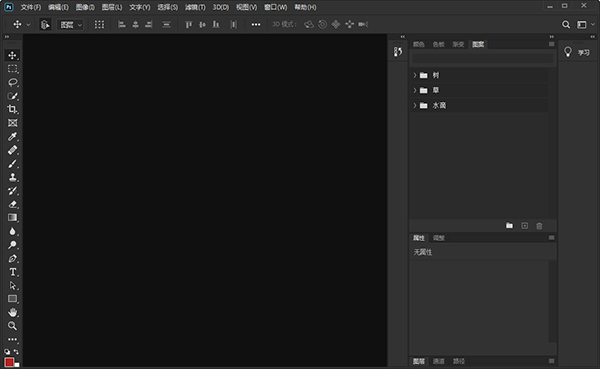Click the Properties panel vertical scrollbar
600x369 pixels.
pos(552,301)
